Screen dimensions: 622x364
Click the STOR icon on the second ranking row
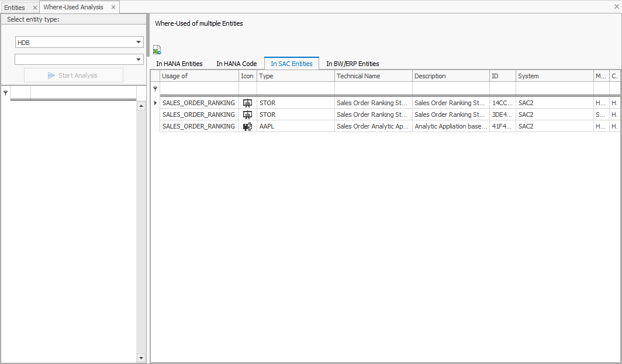tap(247, 114)
